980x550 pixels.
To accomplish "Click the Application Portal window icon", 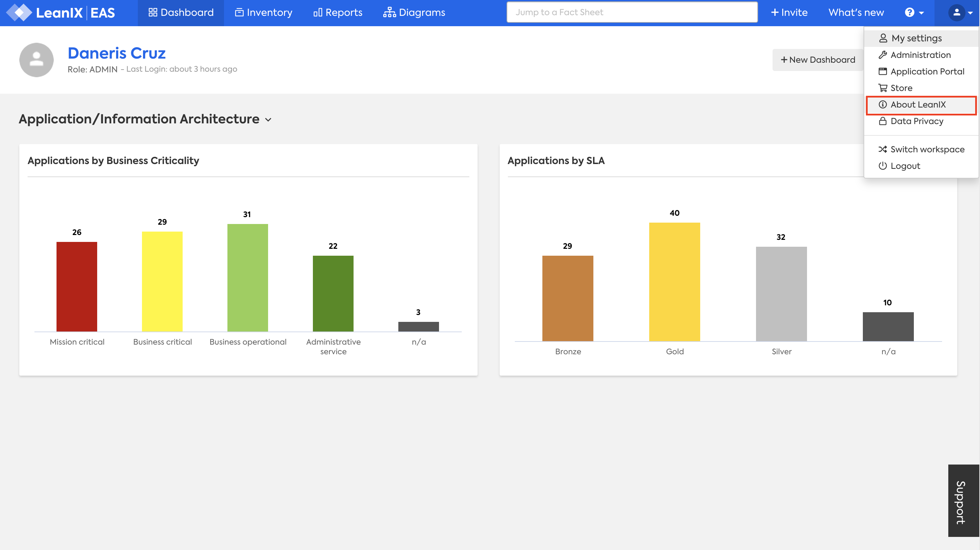I will click(x=882, y=72).
